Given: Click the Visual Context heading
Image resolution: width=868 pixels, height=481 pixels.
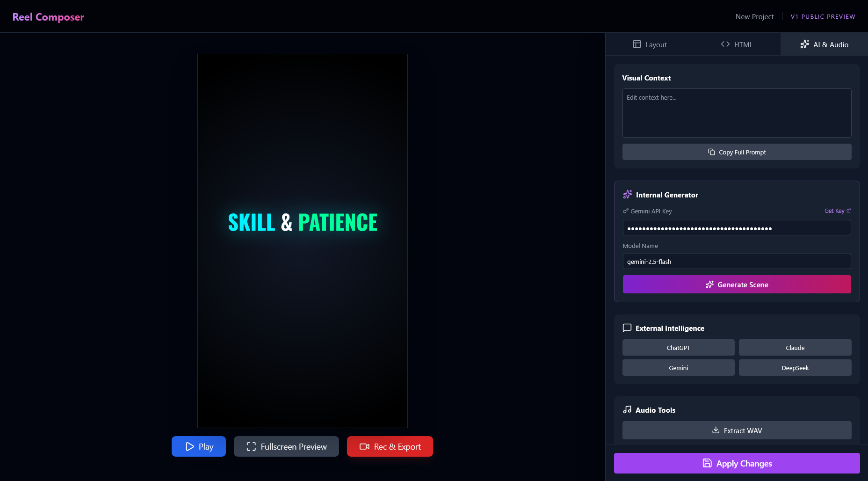Looking at the screenshot, I should tap(646, 78).
